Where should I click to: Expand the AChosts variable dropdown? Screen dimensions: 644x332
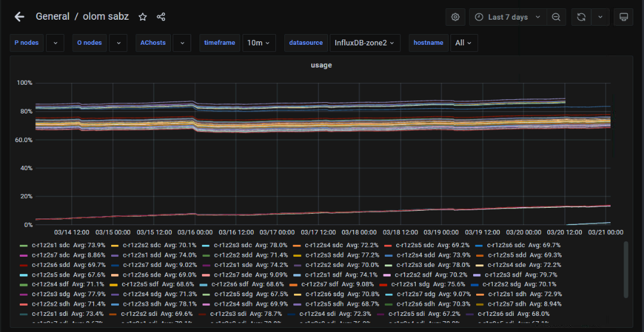(182, 43)
